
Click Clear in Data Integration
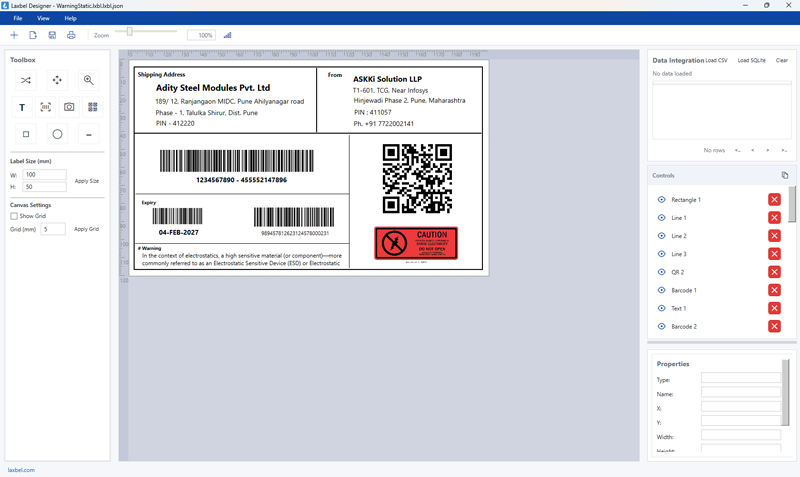782,60
